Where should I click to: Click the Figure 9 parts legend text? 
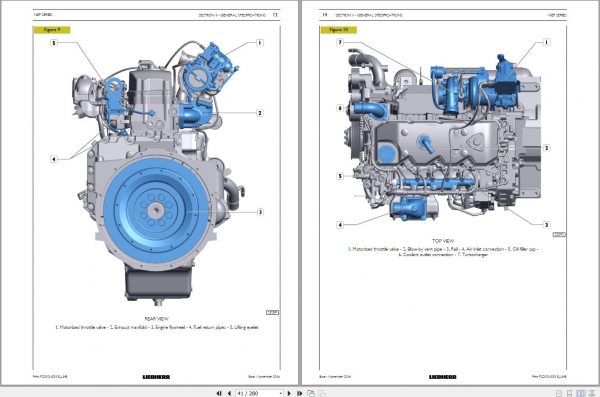(157, 327)
